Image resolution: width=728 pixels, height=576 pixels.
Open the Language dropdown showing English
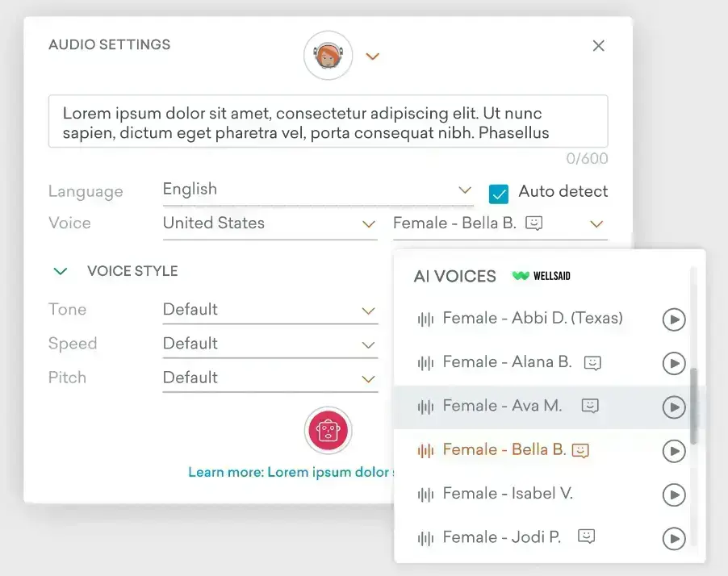(x=318, y=190)
